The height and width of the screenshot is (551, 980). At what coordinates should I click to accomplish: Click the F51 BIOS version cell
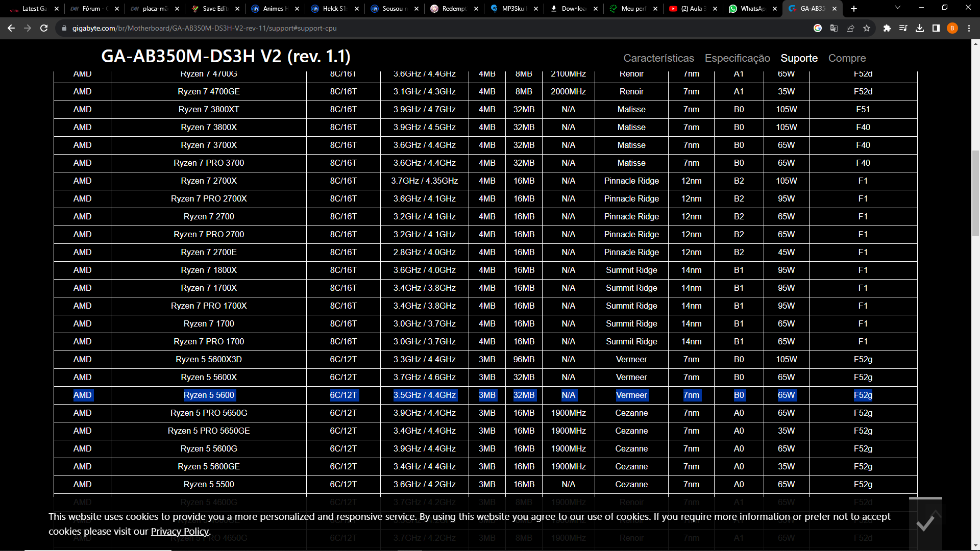(x=863, y=109)
